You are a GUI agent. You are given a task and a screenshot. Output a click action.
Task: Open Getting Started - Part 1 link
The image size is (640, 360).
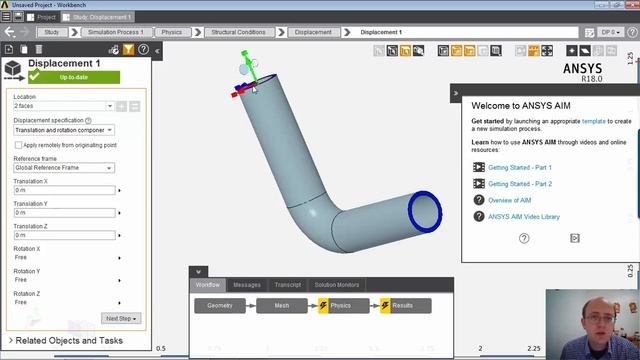[x=520, y=167]
